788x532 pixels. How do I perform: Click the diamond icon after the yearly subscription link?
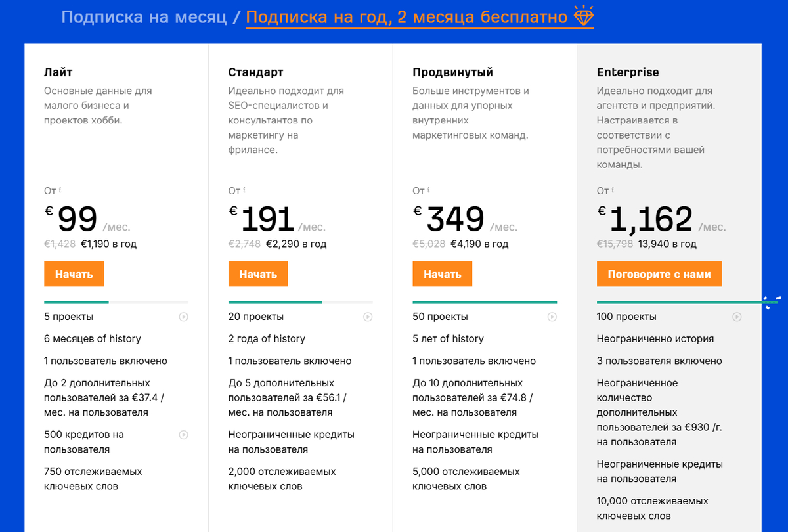pos(584,16)
